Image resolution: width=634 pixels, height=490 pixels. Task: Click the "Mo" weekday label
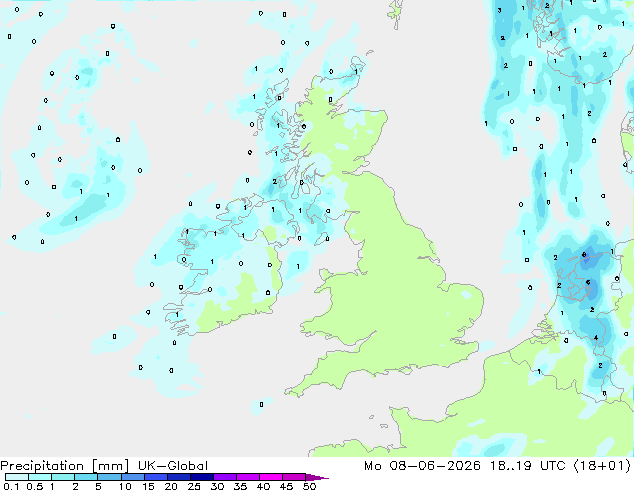372,466
